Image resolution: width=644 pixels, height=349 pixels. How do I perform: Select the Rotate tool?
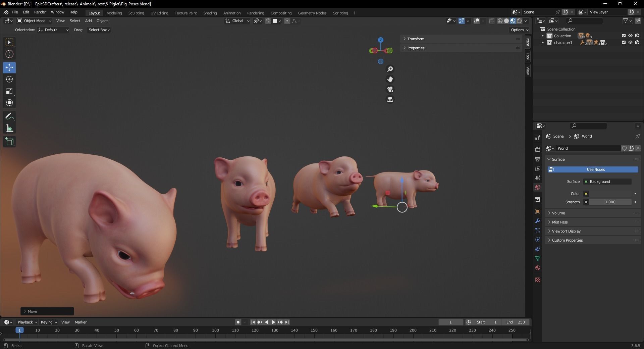9,79
